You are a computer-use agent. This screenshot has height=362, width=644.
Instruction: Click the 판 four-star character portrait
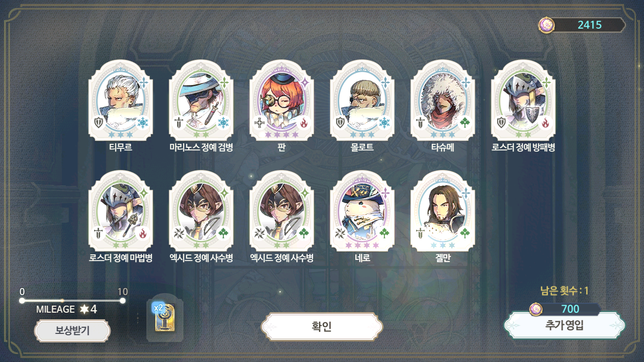tap(282, 101)
